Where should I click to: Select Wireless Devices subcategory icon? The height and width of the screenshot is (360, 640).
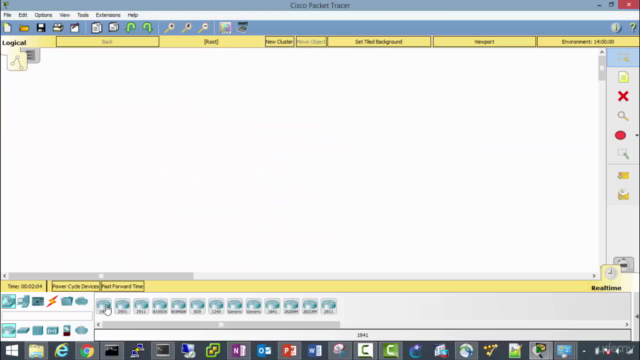point(52,330)
